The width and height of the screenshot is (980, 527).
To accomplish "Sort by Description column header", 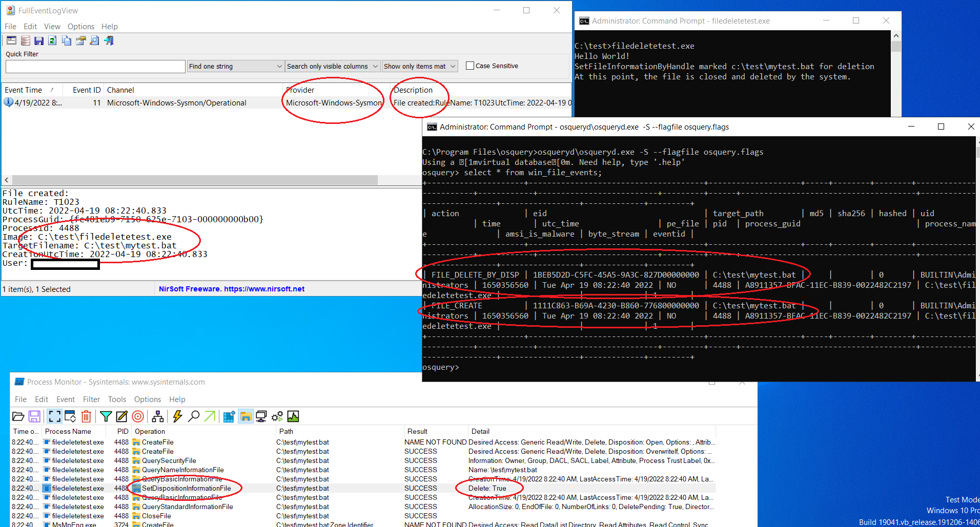I will pos(481,90).
